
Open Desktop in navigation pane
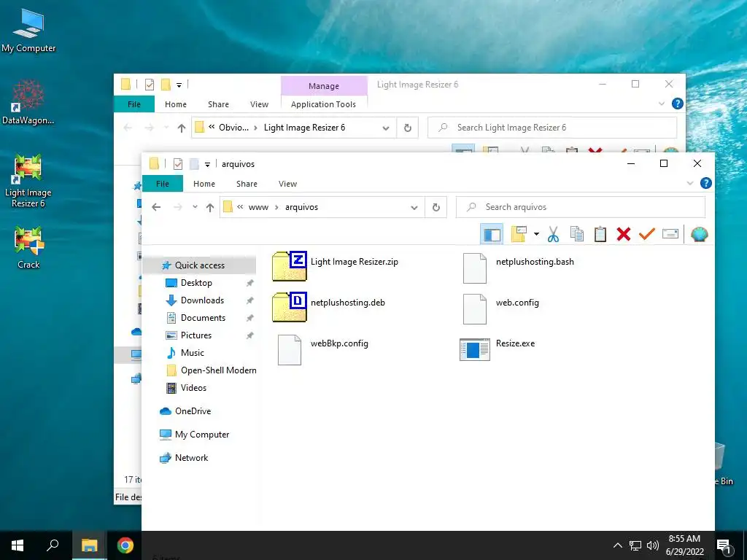(x=196, y=283)
